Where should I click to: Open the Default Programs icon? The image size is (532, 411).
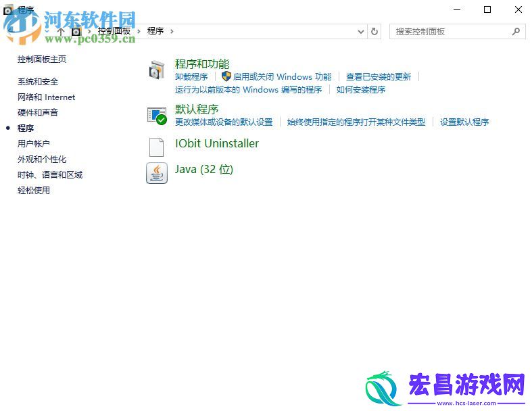[157, 116]
